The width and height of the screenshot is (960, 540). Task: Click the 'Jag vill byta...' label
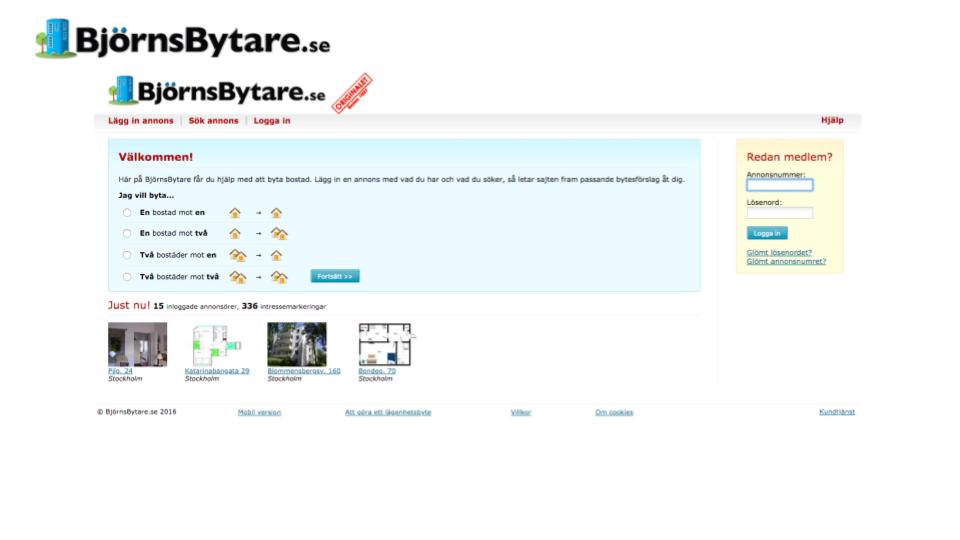146,196
